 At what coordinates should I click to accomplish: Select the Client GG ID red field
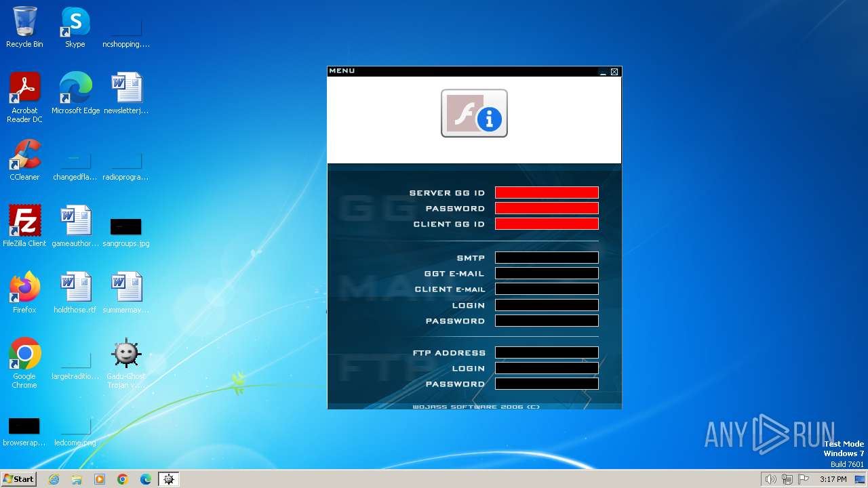pyautogui.click(x=547, y=224)
